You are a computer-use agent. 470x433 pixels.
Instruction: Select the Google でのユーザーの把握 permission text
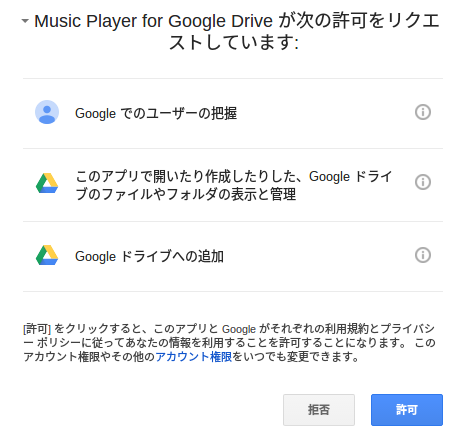click(156, 113)
